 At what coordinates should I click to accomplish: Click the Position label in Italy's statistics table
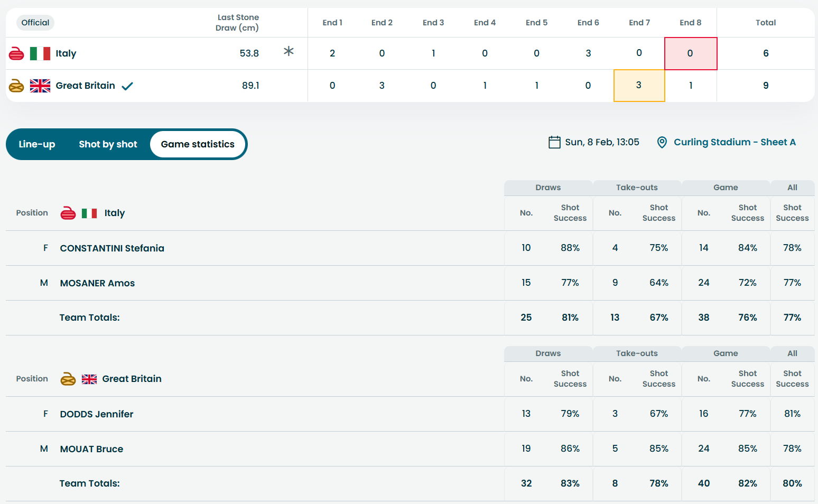(32, 213)
